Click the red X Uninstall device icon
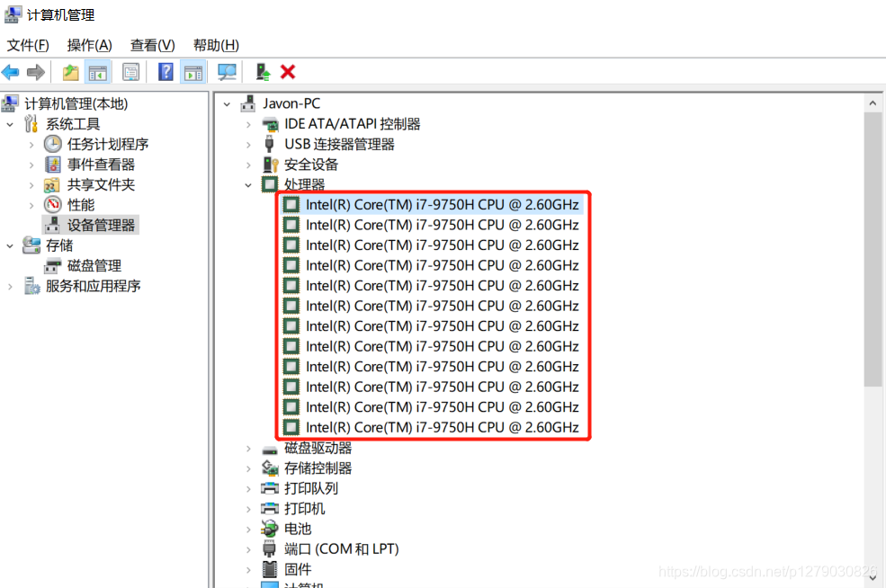Image resolution: width=886 pixels, height=588 pixels. pyautogui.click(x=288, y=72)
